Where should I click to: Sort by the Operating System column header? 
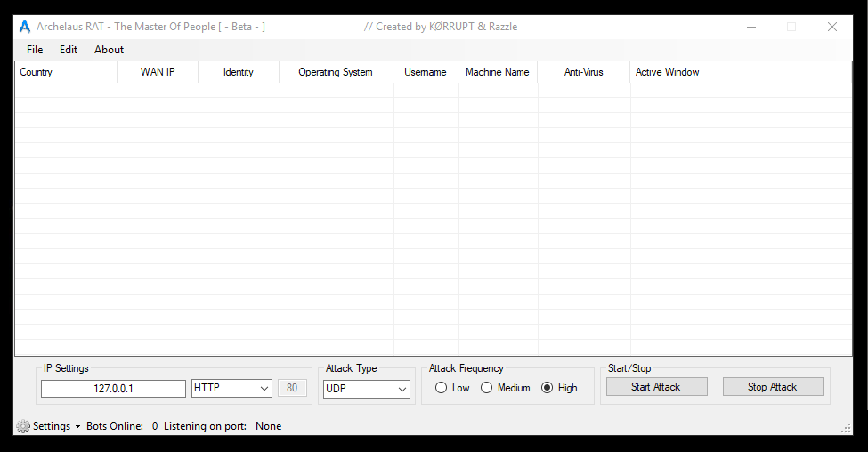[x=336, y=72]
